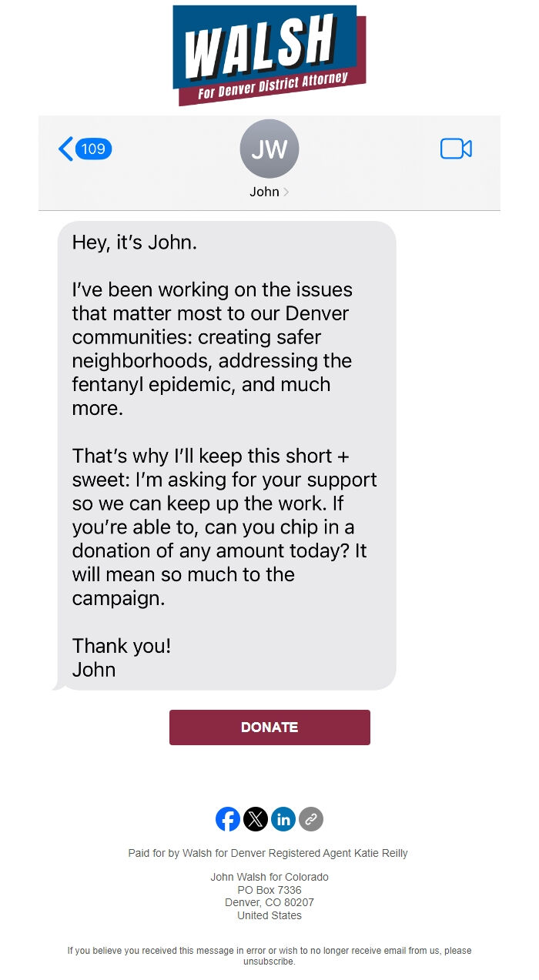539x980 pixels.
Task: Click the 'Thank you! John' sign-off text
Action: tap(121, 657)
